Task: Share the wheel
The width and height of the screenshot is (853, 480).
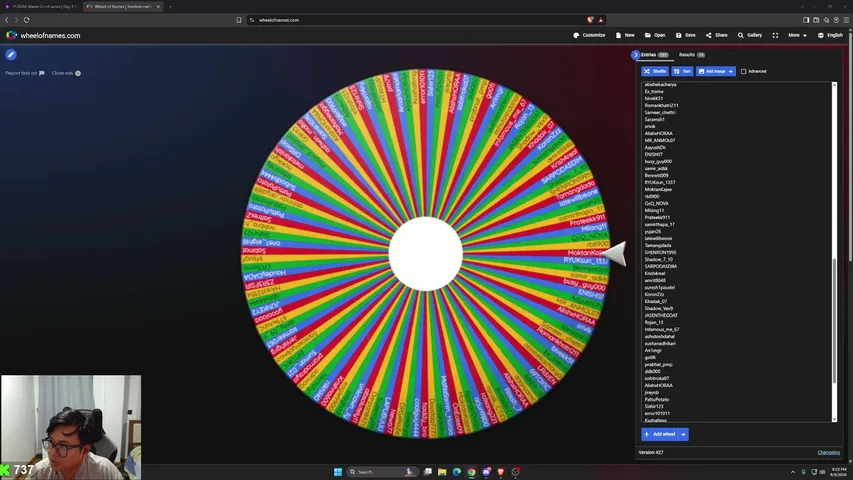Action: coord(716,35)
